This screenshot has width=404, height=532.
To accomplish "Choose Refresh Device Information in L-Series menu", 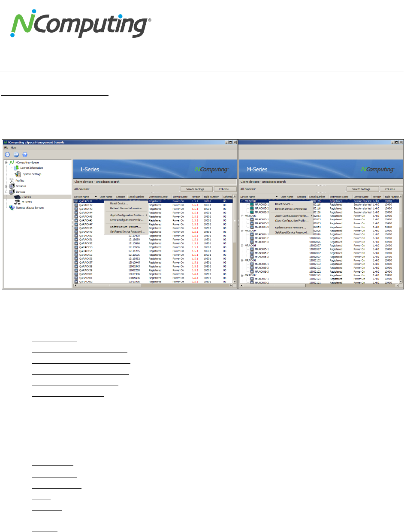I will point(126,208).
